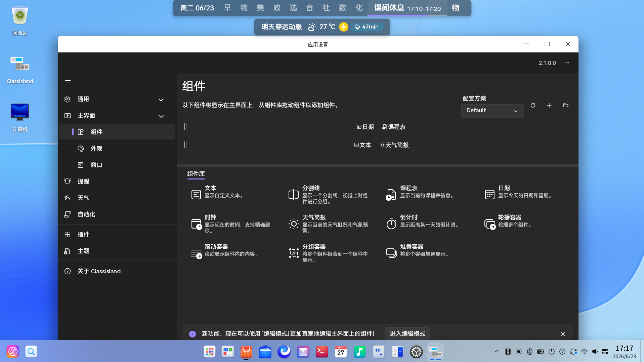Click the 进入编辑模式 button
The image size is (644, 362).
coord(407,334)
